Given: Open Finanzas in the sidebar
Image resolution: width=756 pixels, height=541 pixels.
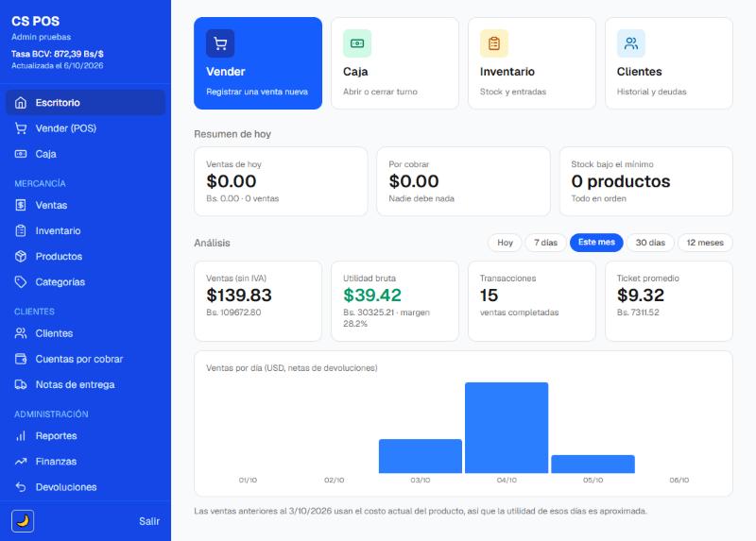Looking at the screenshot, I should 85,462.
